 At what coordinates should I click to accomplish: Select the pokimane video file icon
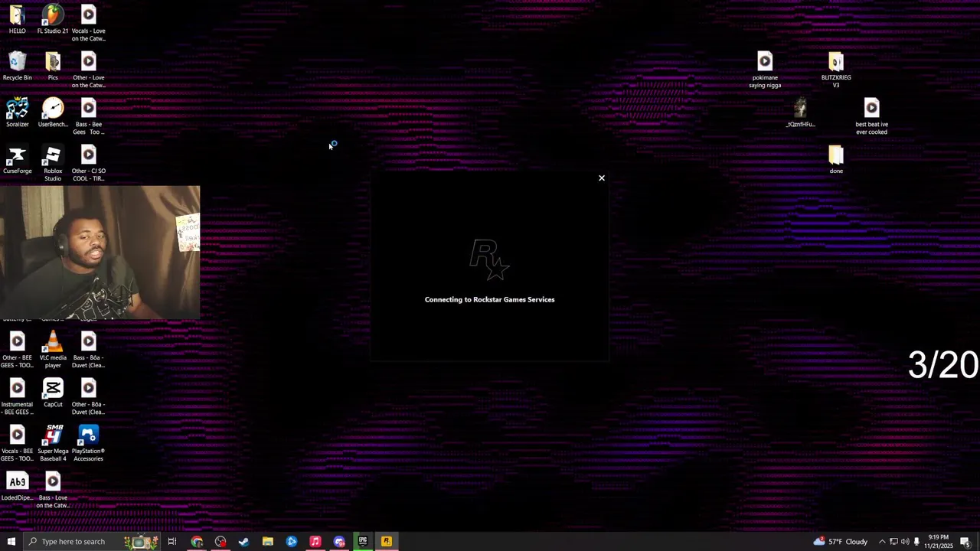click(x=765, y=70)
